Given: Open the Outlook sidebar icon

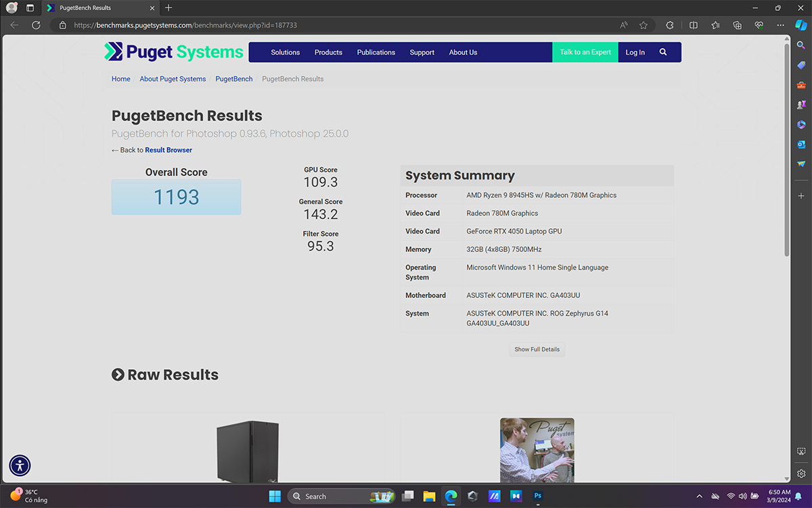Looking at the screenshot, I should [x=801, y=144].
